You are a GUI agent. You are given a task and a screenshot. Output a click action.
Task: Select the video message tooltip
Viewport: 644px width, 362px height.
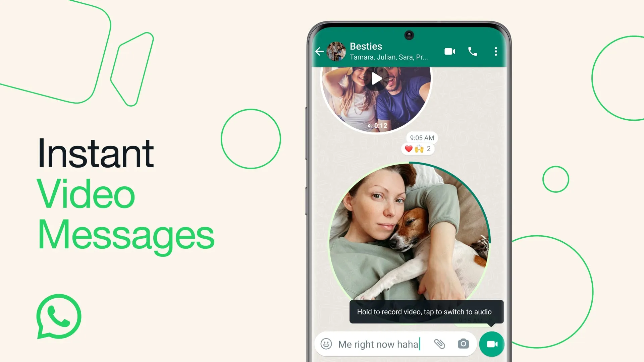[424, 312]
